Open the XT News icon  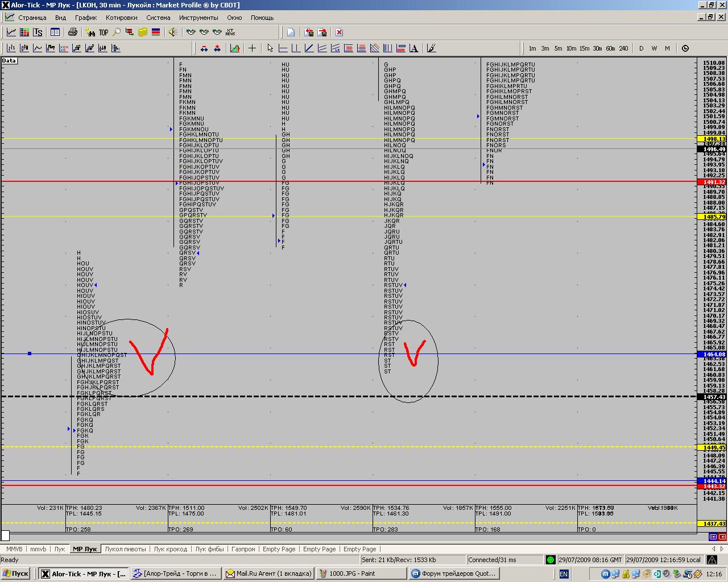[230, 32]
